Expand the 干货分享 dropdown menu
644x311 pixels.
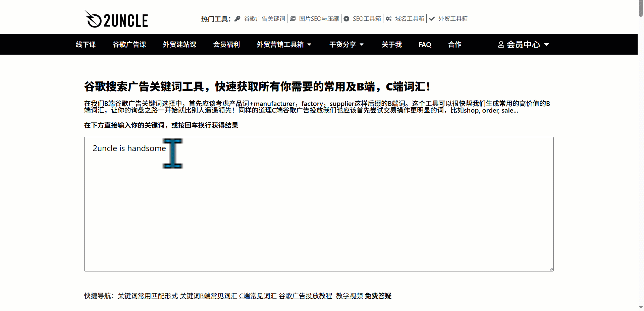(x=362, y=45)
